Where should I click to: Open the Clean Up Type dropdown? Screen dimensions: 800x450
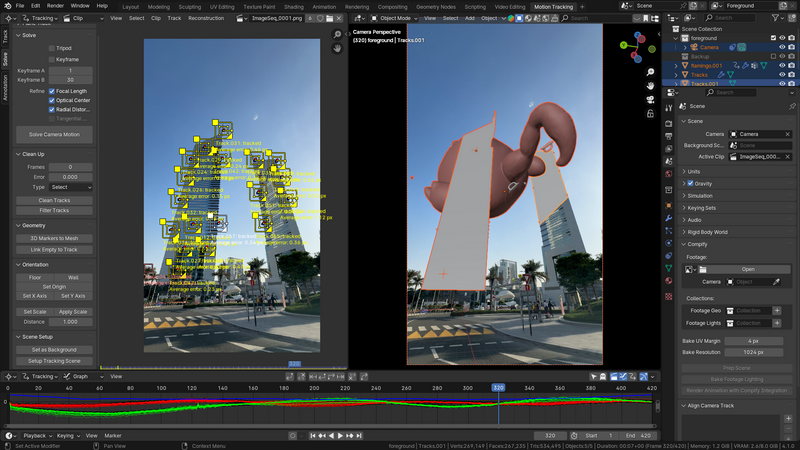pyautogui.click(x=71, y=187)
